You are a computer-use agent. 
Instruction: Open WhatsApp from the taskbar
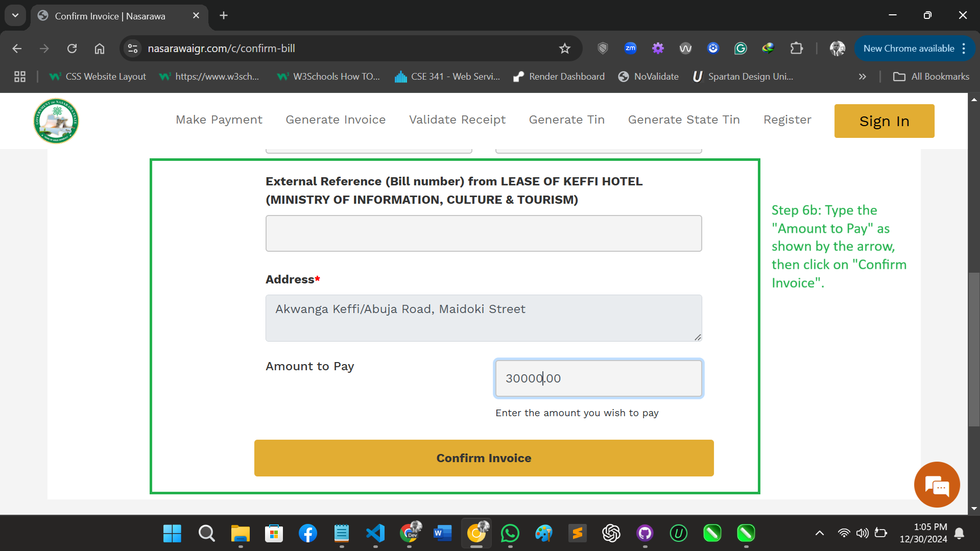click(x=510, y=534)
